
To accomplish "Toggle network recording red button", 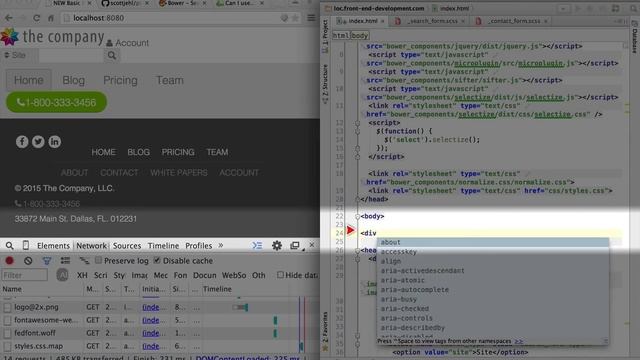I will click(9, 260).
